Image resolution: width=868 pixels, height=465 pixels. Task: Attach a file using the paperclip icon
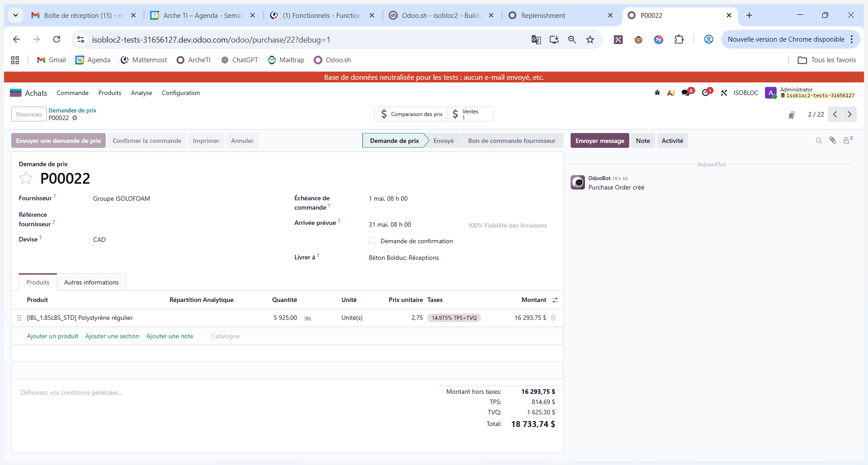click(833, 140)
